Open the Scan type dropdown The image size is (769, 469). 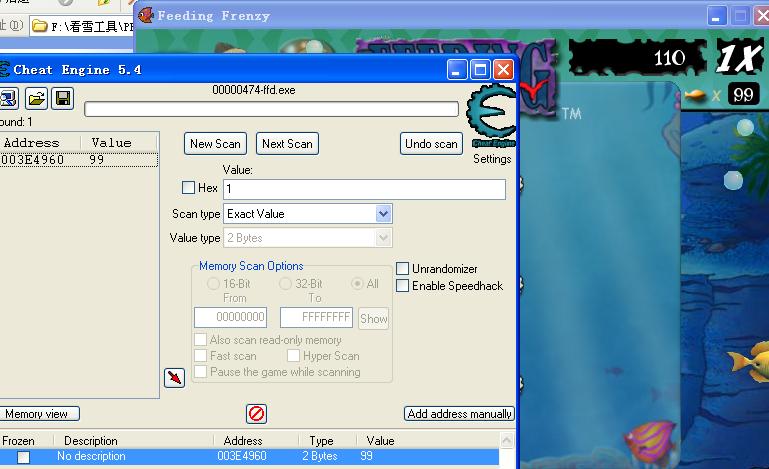[383, 214]
